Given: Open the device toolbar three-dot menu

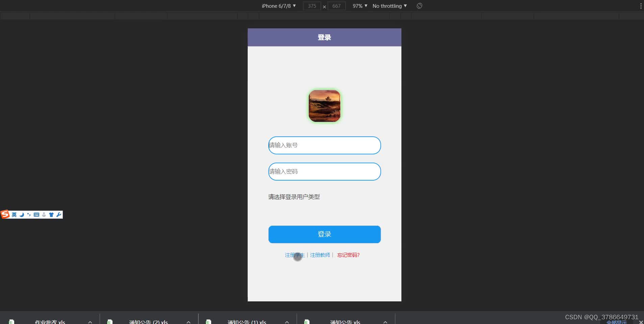Looking at the screenshot, I should (x=641, y=6).
